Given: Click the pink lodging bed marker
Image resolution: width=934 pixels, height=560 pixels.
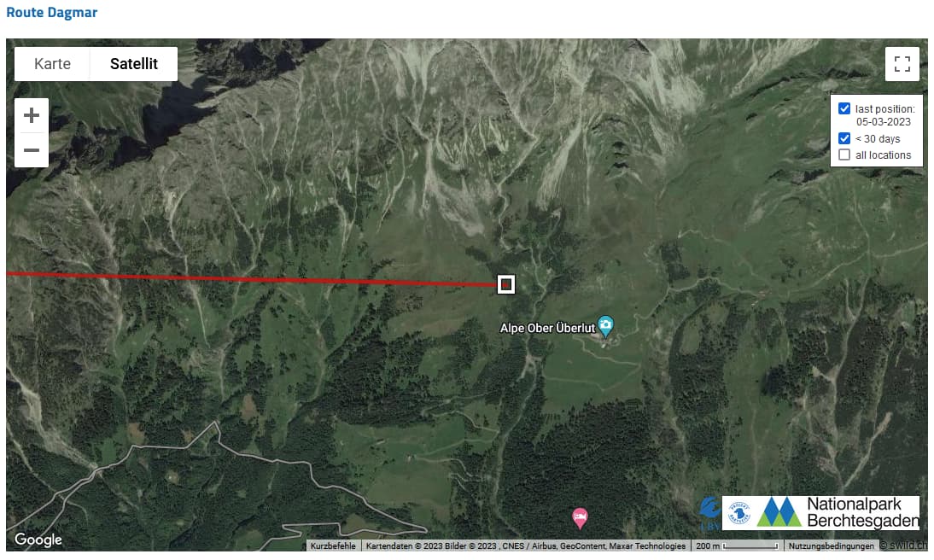Looking at the screenshot, I should (x=580, y=517).
